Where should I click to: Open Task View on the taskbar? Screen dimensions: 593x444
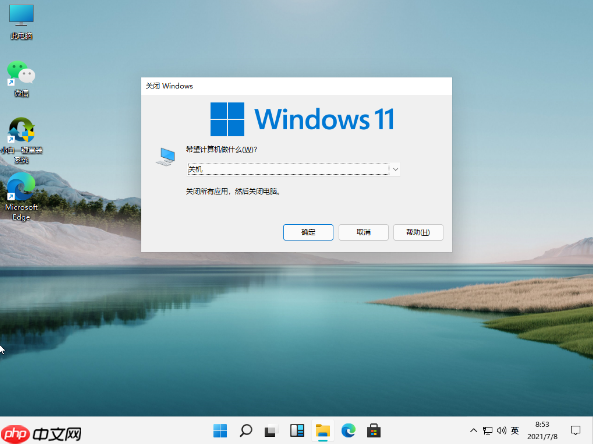(x=271, y=430)
